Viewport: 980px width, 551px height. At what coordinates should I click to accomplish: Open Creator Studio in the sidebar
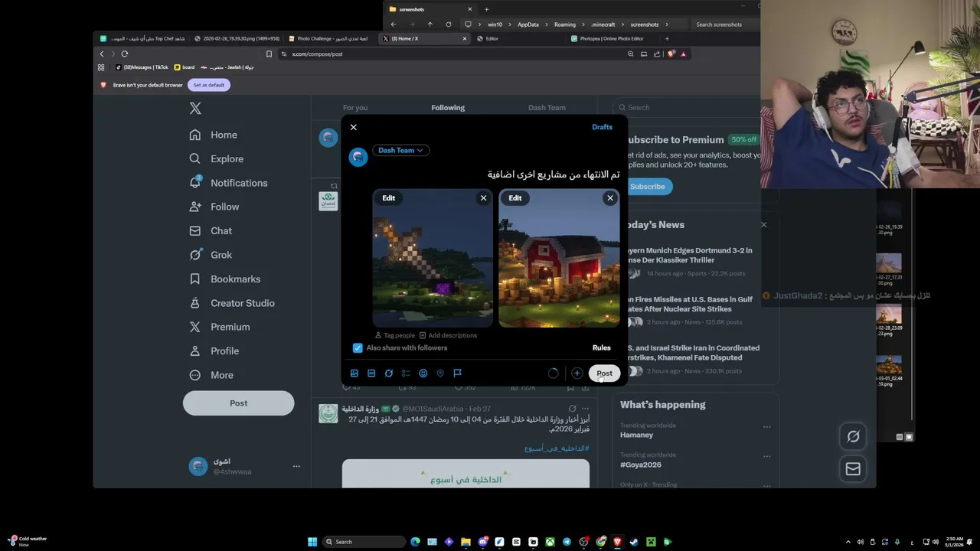pyautogui.click(x=232, y=303)
